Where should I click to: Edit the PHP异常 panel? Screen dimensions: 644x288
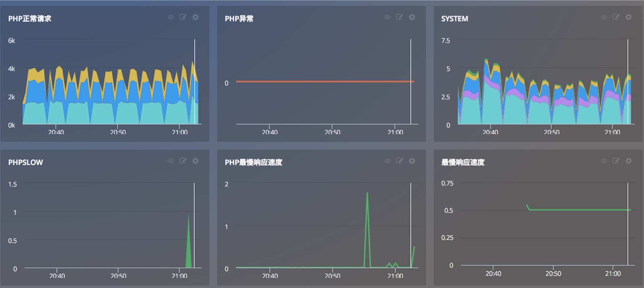(399, 17)
